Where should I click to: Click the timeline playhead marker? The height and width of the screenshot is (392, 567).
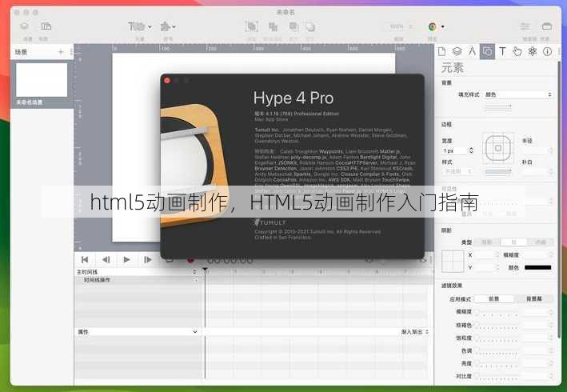click(205, 270)
